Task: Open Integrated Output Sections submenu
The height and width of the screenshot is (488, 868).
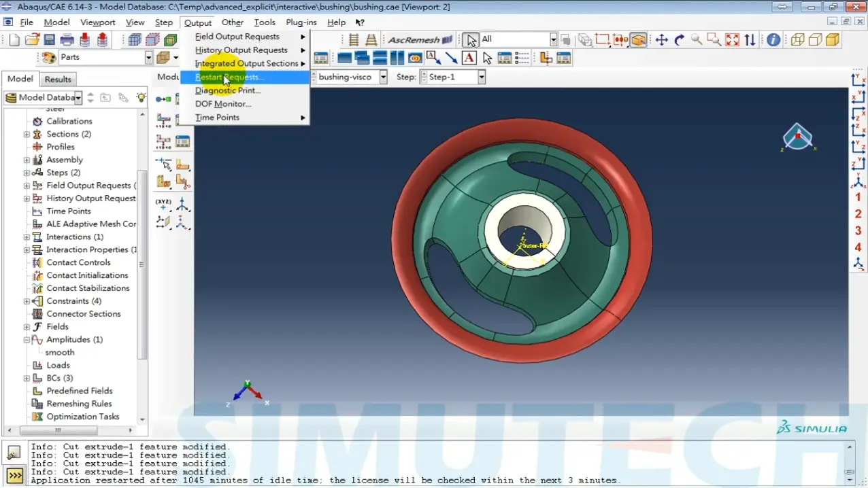Action: tap(245, 64)
